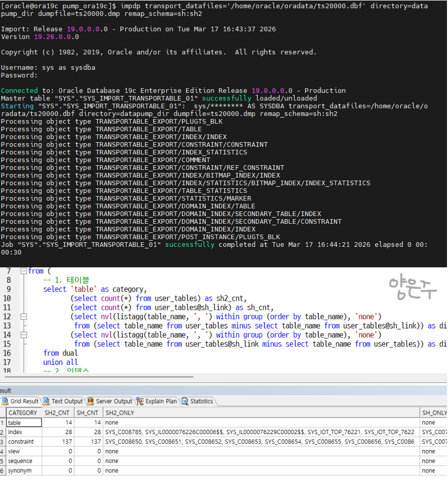This screenshot has height=488, width=448.
Task: Click the Statistics tab icon
Action: pyautogui.click(x=185, y=401)
